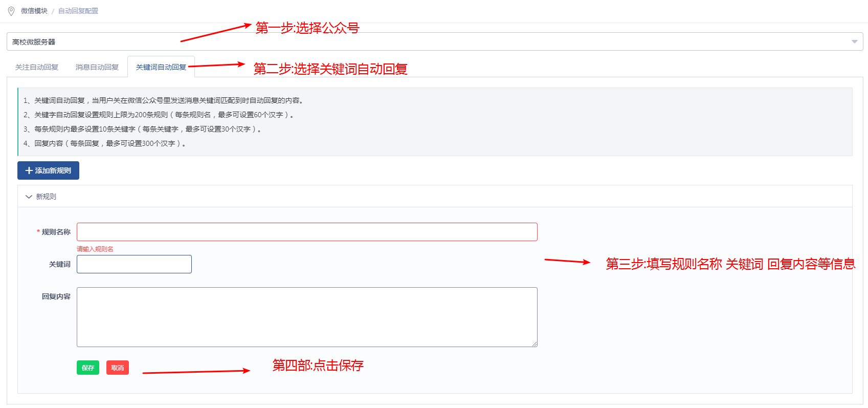Click the 添加新规则 button
Screen dimensions: 868x408
click(x=48, y=170)
